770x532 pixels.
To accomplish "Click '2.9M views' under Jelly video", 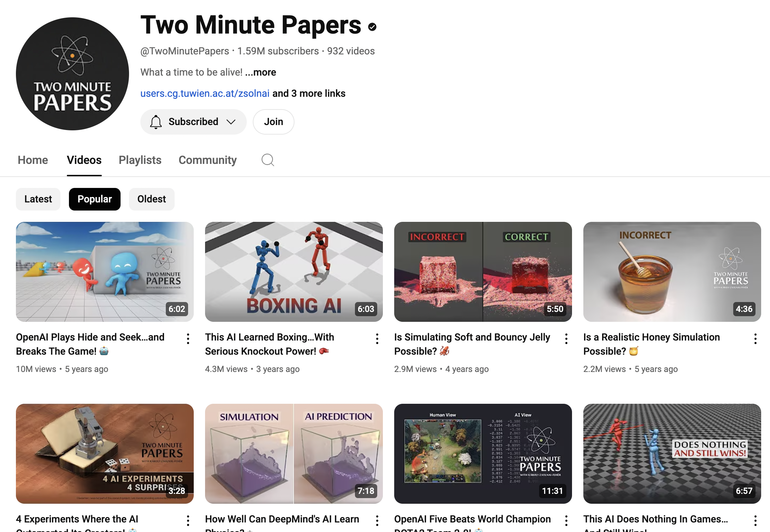I will pos(415,369).
